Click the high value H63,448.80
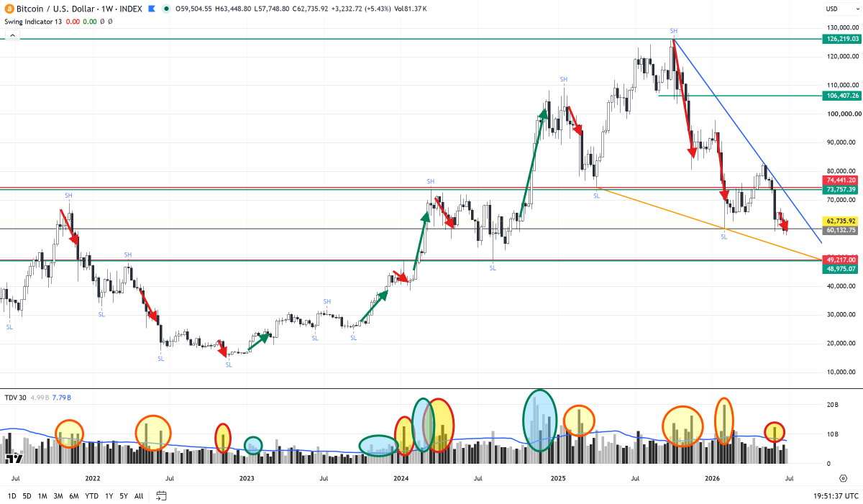This screenshot has height=504, width=863. (234, 9)
